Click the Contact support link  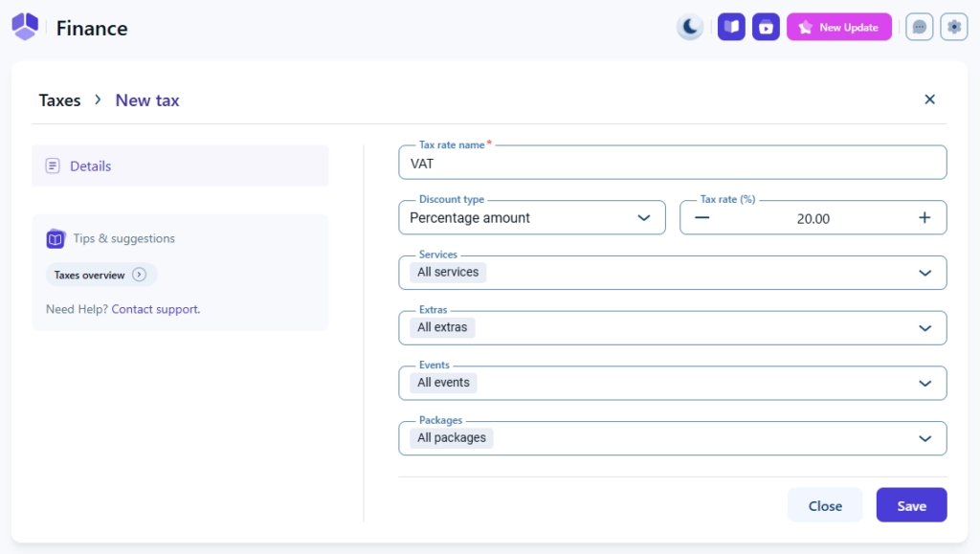click(155, 309)
